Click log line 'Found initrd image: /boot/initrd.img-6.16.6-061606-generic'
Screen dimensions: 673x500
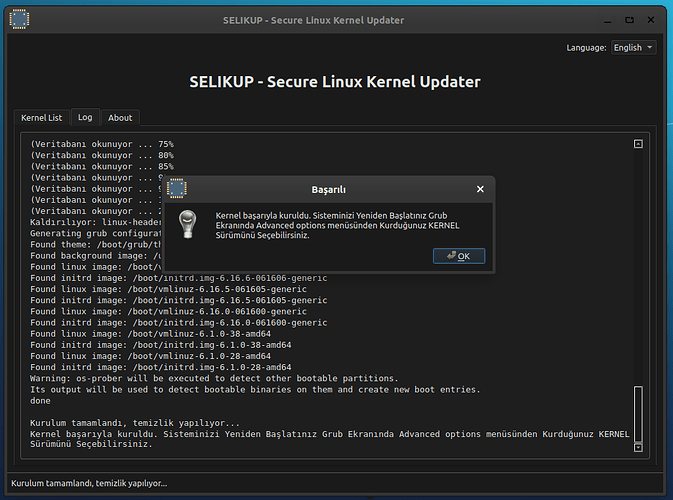tap(179, 278)
